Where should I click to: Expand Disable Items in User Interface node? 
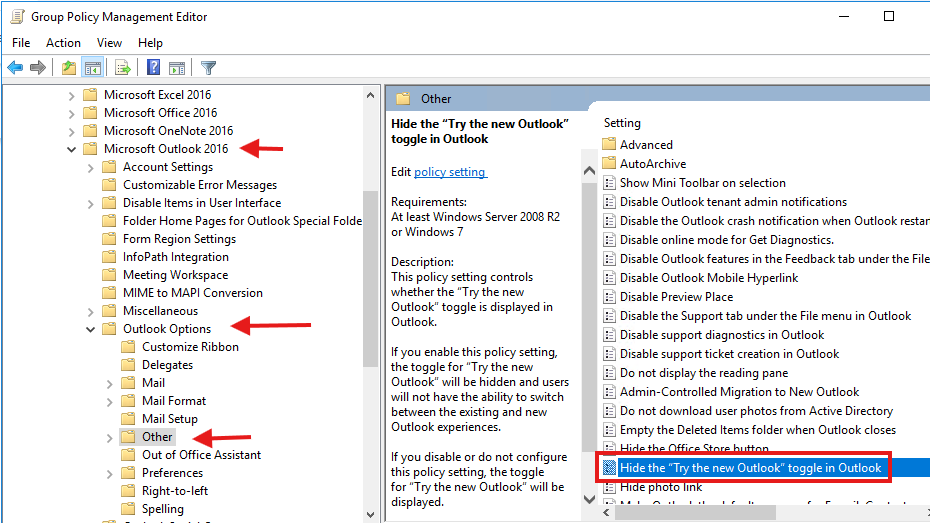pos(90,203)
